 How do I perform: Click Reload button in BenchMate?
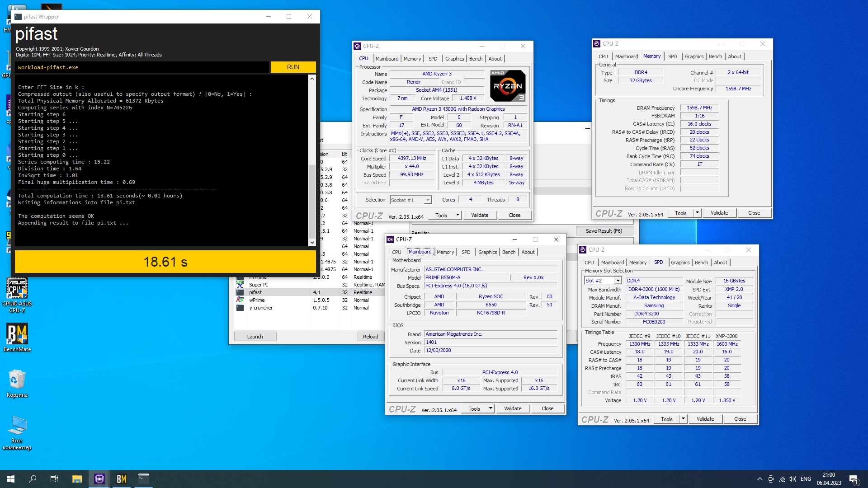tap(370, 337)
